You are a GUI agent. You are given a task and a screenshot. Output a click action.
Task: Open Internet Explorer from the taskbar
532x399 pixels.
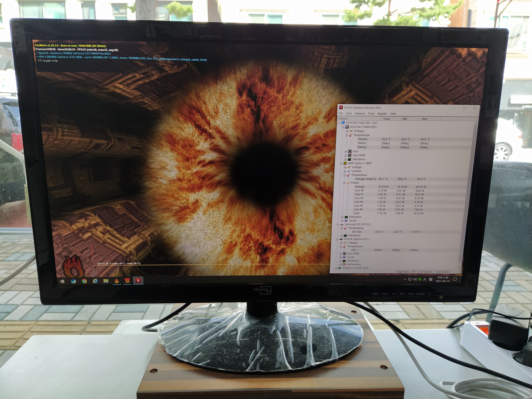click(95, 281)
